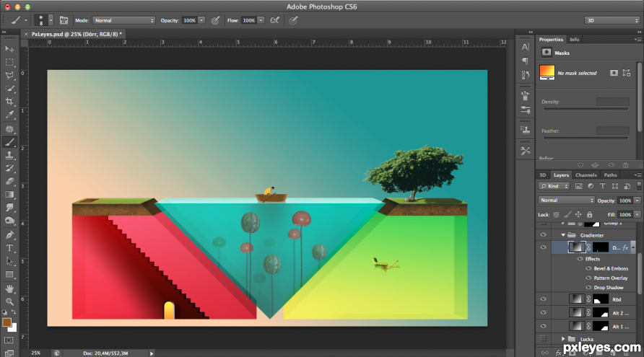Click the foreground color swatch

tap(6, 322)
